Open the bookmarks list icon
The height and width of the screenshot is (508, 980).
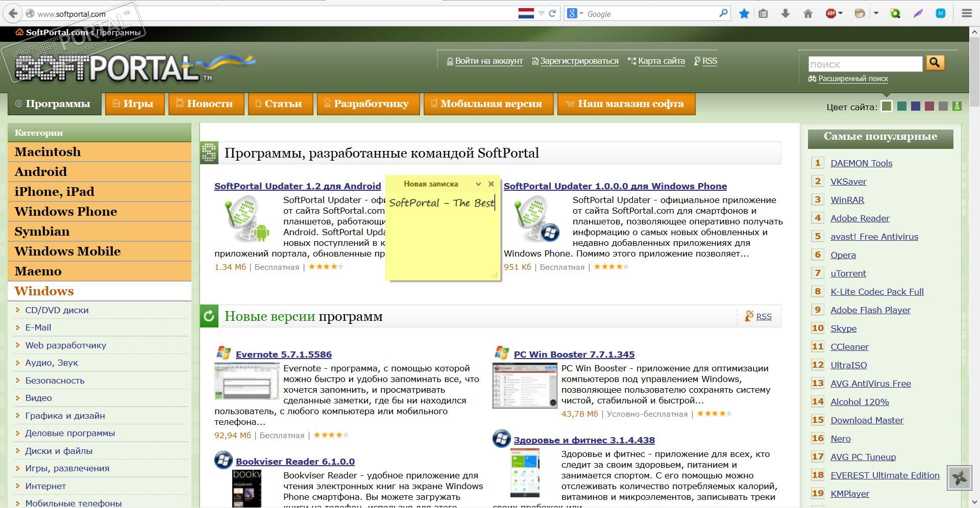click(x=763, y=14)
